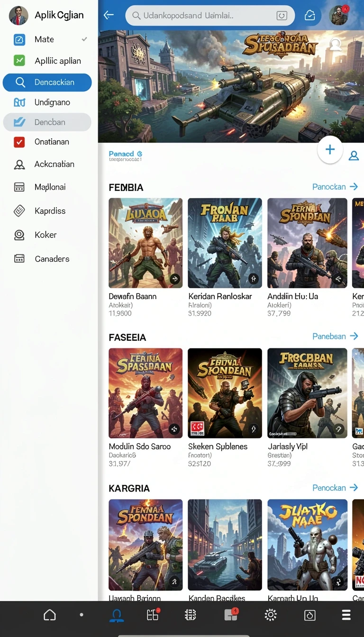Click the price 11,9500 under Dewafin Baann

click(120, 313)
